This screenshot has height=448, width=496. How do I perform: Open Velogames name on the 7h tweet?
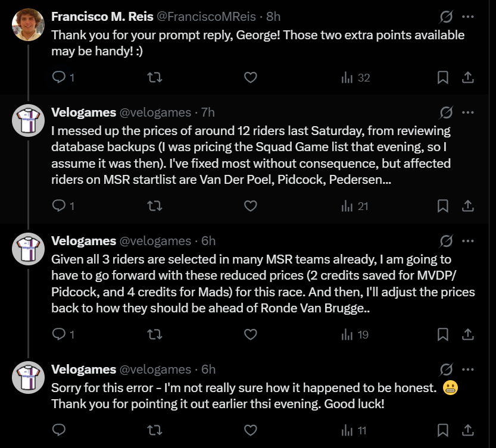[83, 112]
